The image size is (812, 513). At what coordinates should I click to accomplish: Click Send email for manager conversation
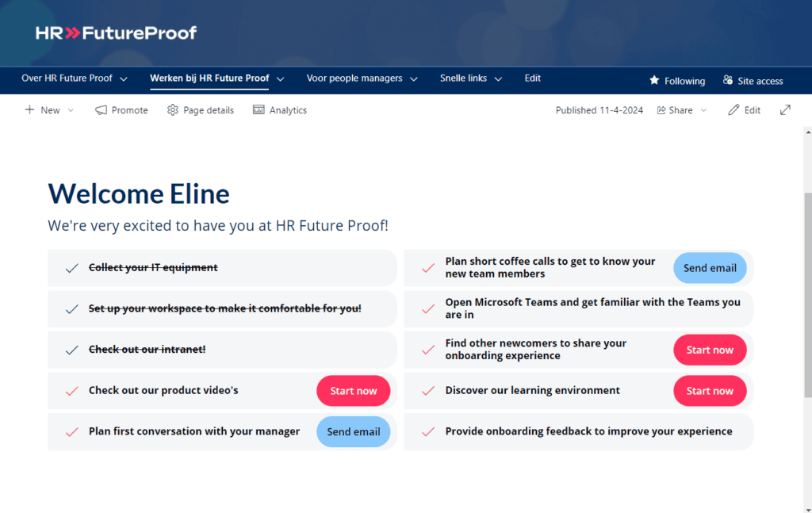pyautogui.click(x=353, y=431)
